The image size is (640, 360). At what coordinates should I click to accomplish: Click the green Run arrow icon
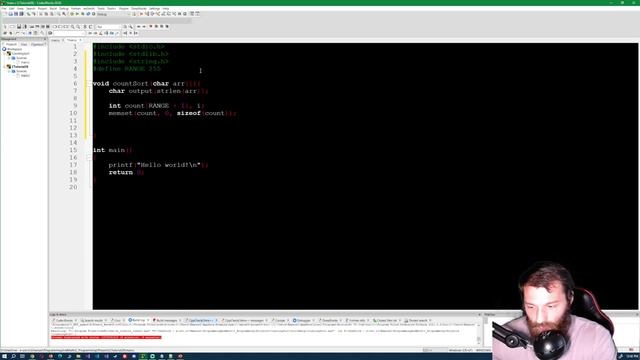point(78,14)
